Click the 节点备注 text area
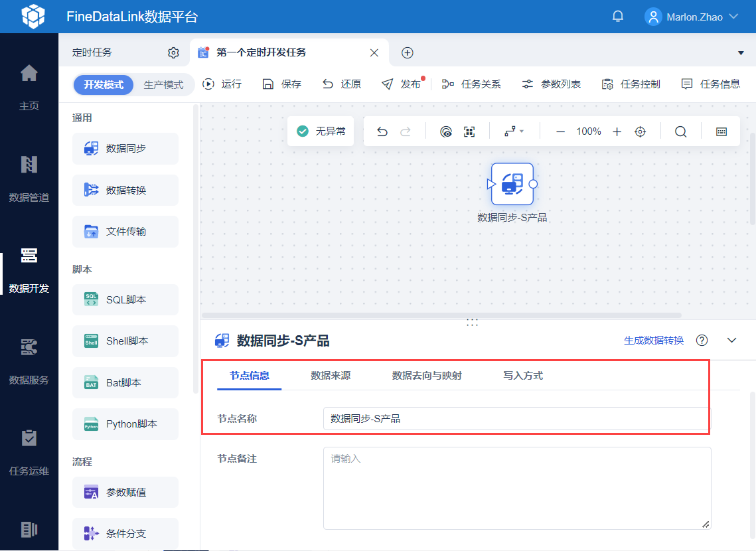 point(517,489)
